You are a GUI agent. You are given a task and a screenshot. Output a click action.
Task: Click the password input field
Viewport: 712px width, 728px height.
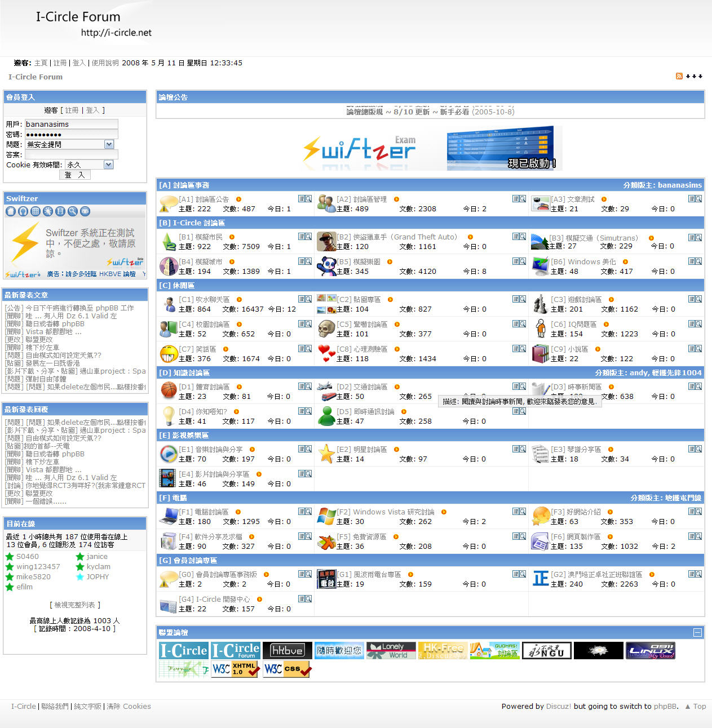(71, 135)
